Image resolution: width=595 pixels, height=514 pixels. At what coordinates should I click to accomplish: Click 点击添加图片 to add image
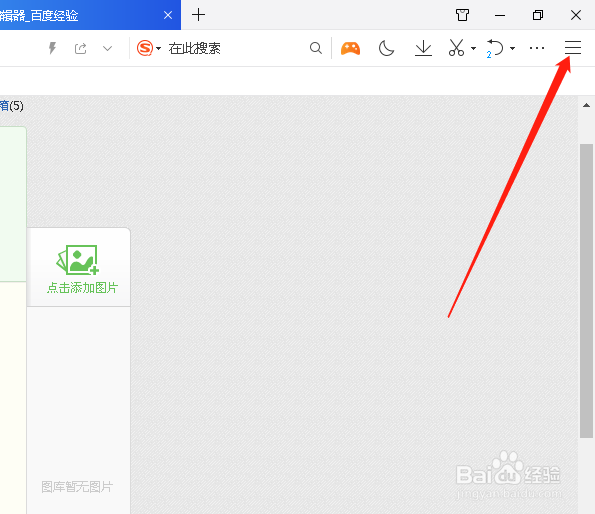[x=82, y=288]
